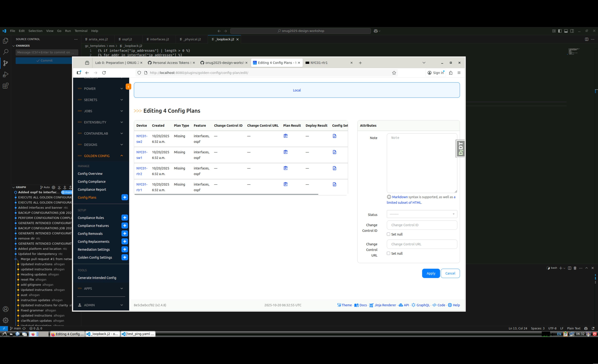Image resolution: width=598 pixels, height=364 pixels.
Task: Reload the browser page
Action: click(x=104, y=73)
